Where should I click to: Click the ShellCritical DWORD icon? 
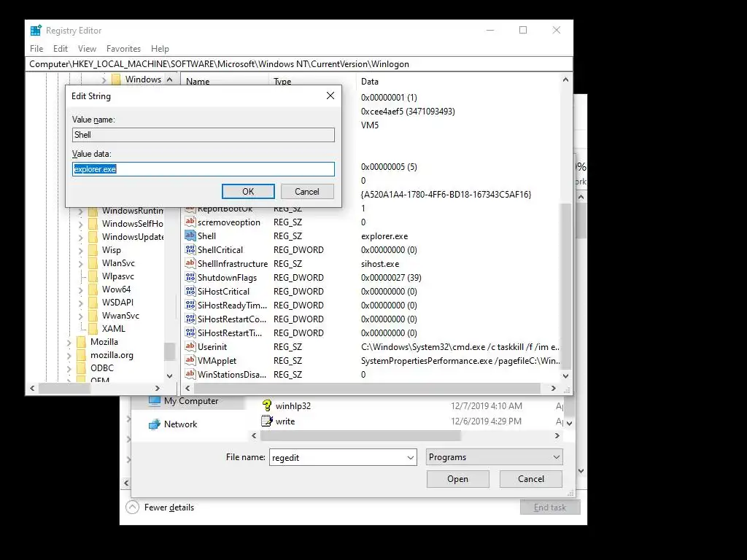190,249
